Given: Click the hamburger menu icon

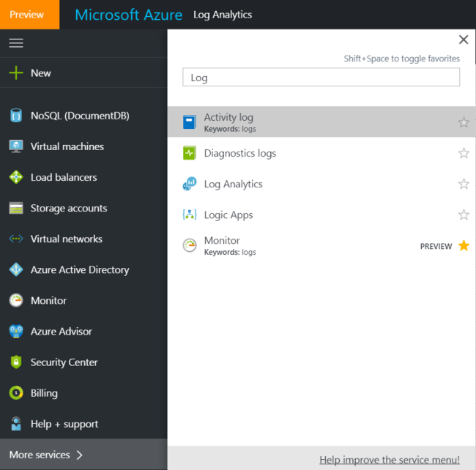Looking at the screenshot, I should tap(16, 43).
